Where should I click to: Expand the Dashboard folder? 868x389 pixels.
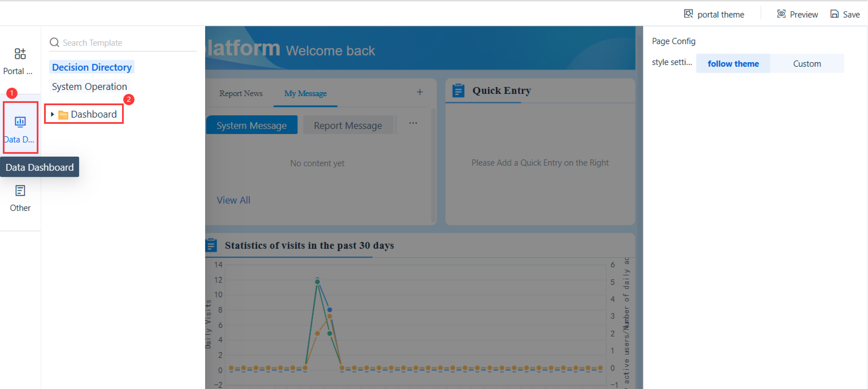point(53,114)
